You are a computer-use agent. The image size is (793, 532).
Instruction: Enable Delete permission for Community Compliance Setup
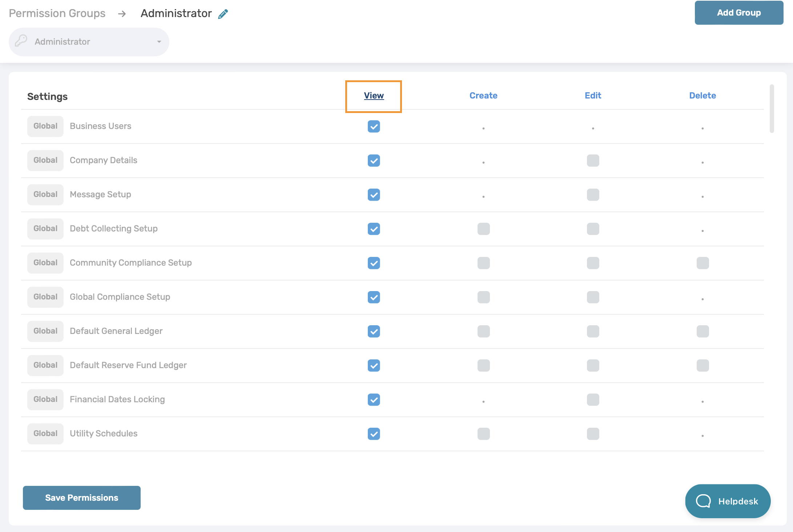pyautogui.click(x=703, y=263)
